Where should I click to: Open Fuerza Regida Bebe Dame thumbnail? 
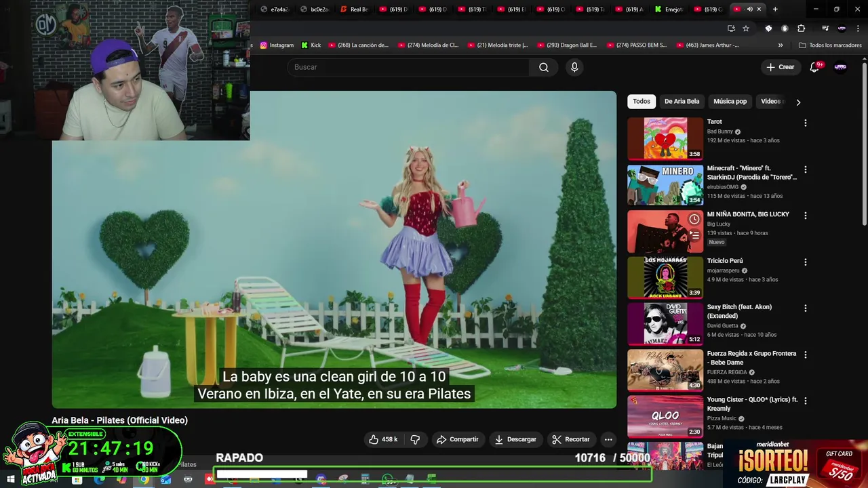point(665,369)
